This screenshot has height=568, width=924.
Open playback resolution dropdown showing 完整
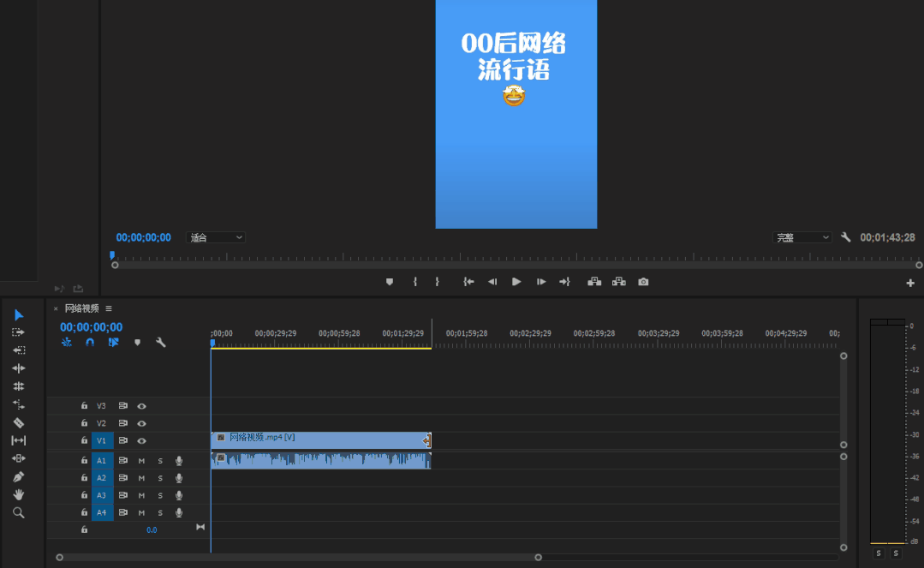tap(802, 237)
